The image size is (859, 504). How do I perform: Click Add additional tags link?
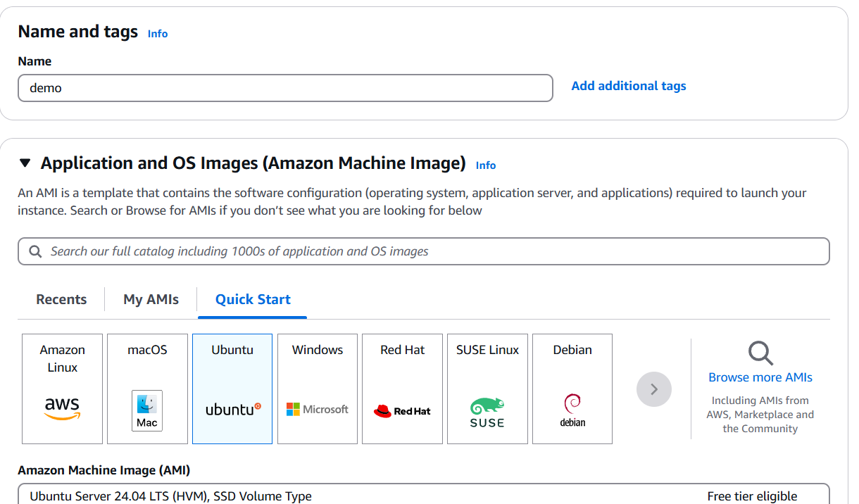629,86
